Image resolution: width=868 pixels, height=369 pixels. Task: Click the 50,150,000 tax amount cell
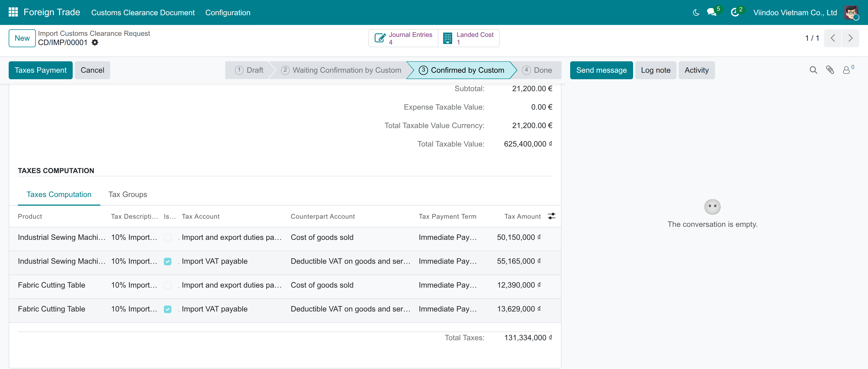click(x=519, y=237)
